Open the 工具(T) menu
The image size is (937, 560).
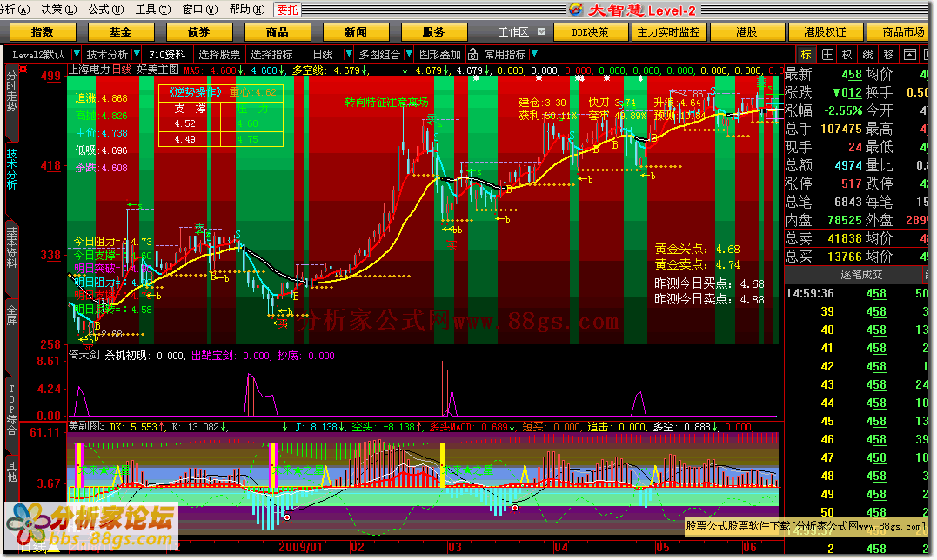coord(153,10)
